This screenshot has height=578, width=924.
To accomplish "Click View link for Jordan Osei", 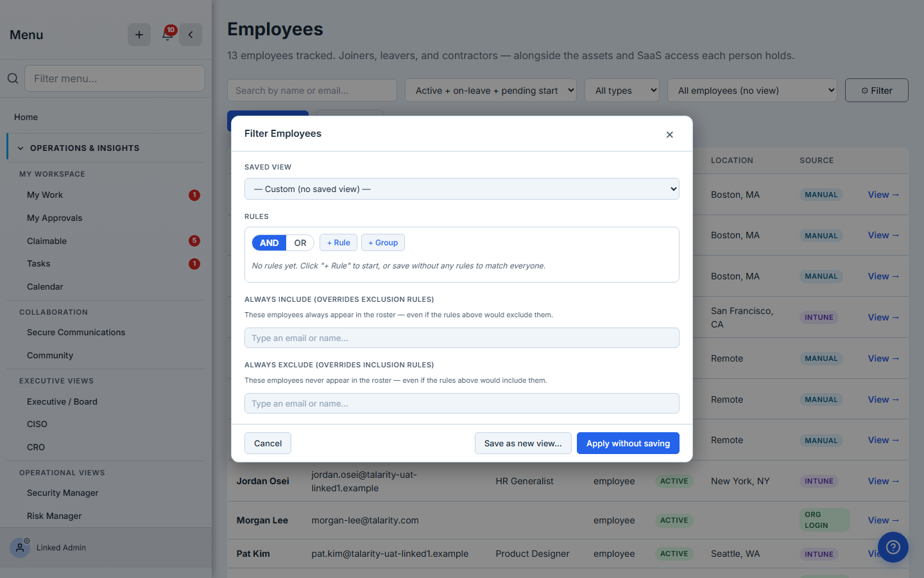I will pos(884,481).
